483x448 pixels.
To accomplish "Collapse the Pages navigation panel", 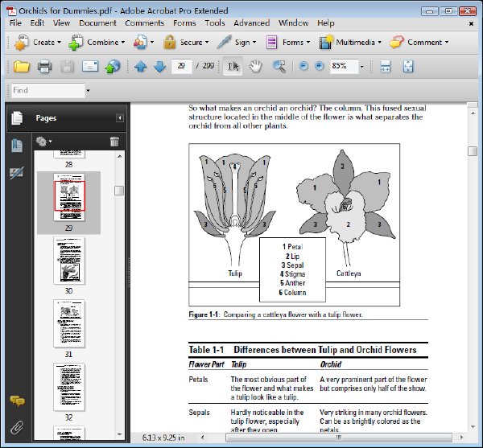I will (120, 118).
